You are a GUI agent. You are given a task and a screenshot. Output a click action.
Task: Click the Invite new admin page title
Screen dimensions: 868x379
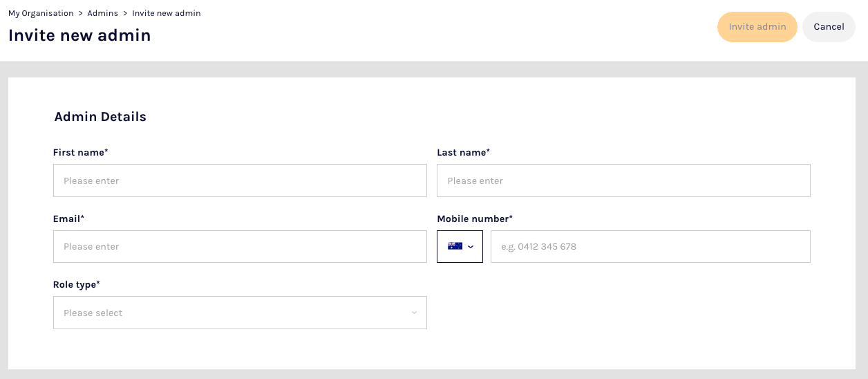79,35
